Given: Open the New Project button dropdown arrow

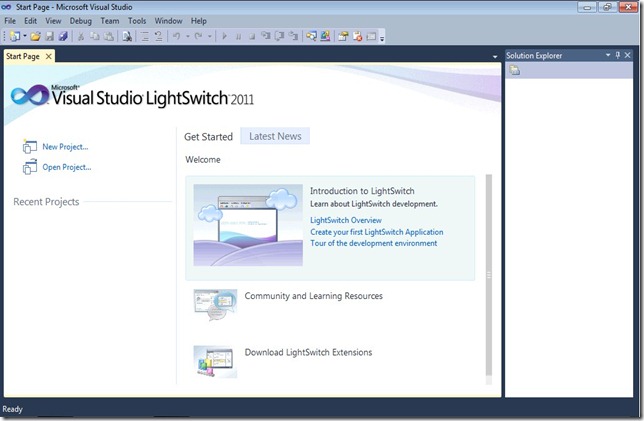Looking at the screenshot, I should pos(24,36).
